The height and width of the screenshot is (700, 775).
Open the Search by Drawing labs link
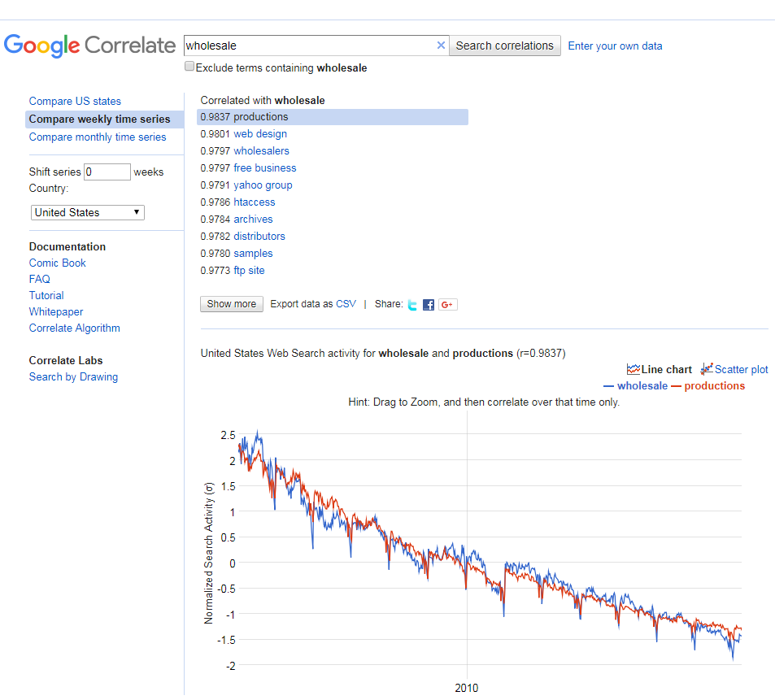coord(73,377)
